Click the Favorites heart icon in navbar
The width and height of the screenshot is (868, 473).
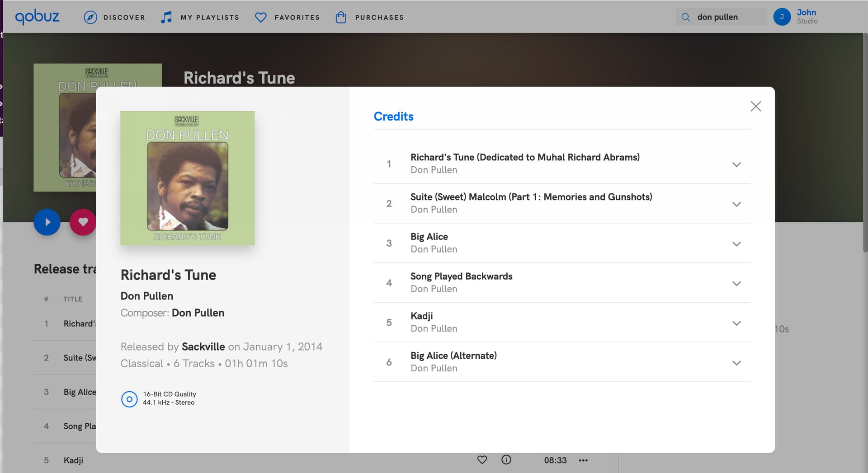coord(261,17)
